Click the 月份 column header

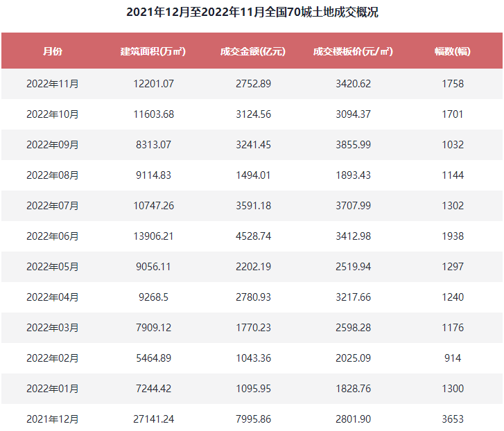(53, 51)
